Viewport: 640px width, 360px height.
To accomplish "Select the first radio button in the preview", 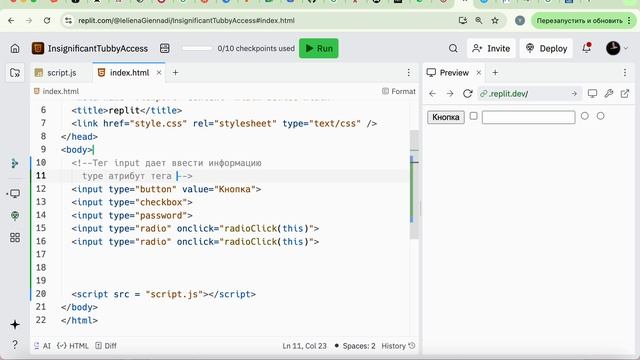I will (x=584, y=116).
